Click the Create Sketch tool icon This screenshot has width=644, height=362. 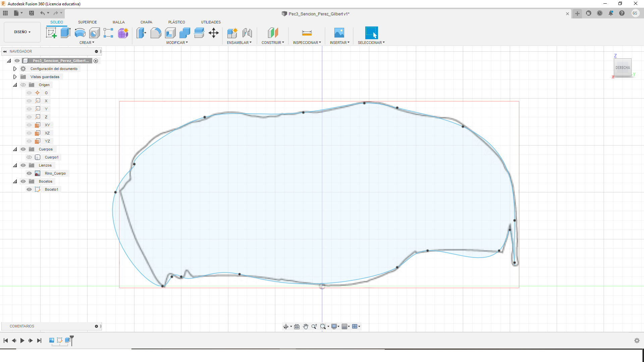pos(51,33)
